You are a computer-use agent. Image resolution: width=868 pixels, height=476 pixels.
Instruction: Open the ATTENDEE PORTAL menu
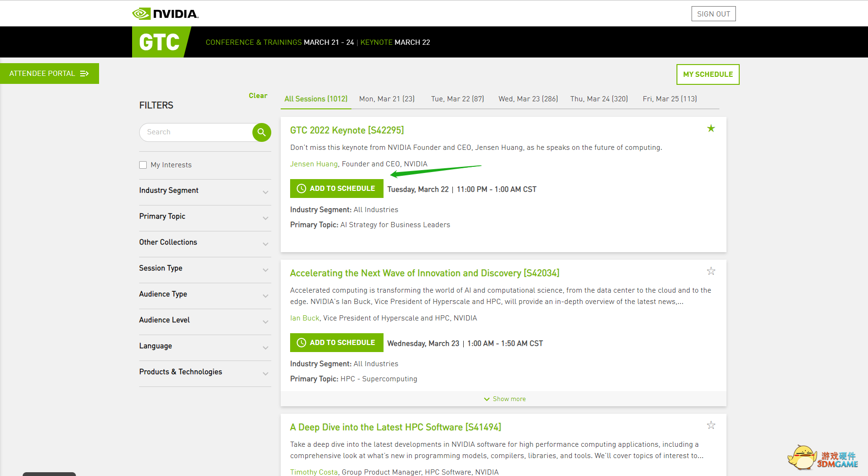[50, 74]
